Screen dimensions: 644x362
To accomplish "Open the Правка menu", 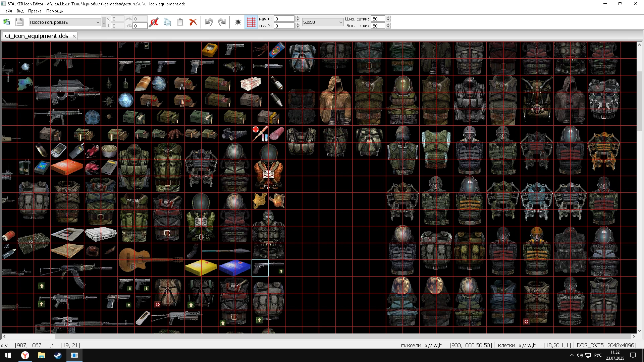I will coord(35,11).
